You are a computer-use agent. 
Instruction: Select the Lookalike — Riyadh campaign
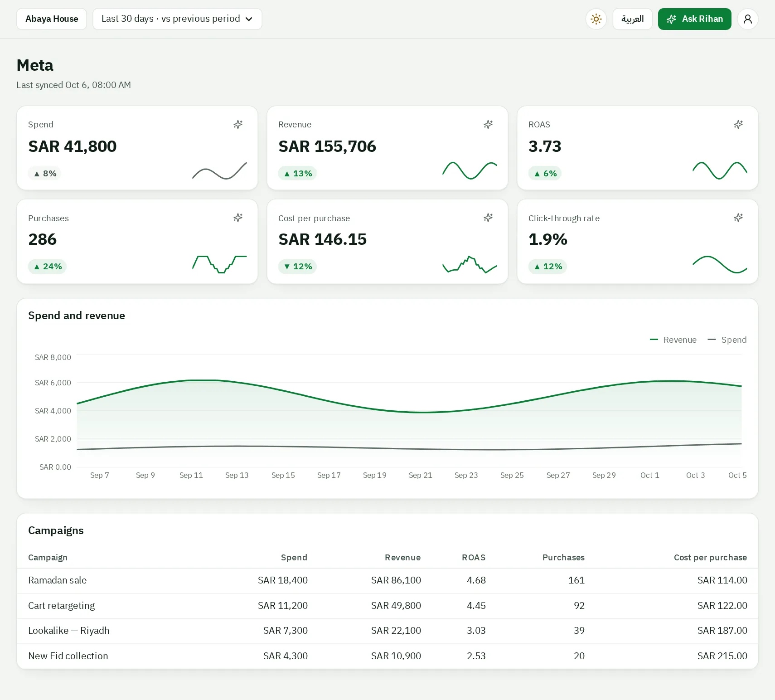coord(387,631)
